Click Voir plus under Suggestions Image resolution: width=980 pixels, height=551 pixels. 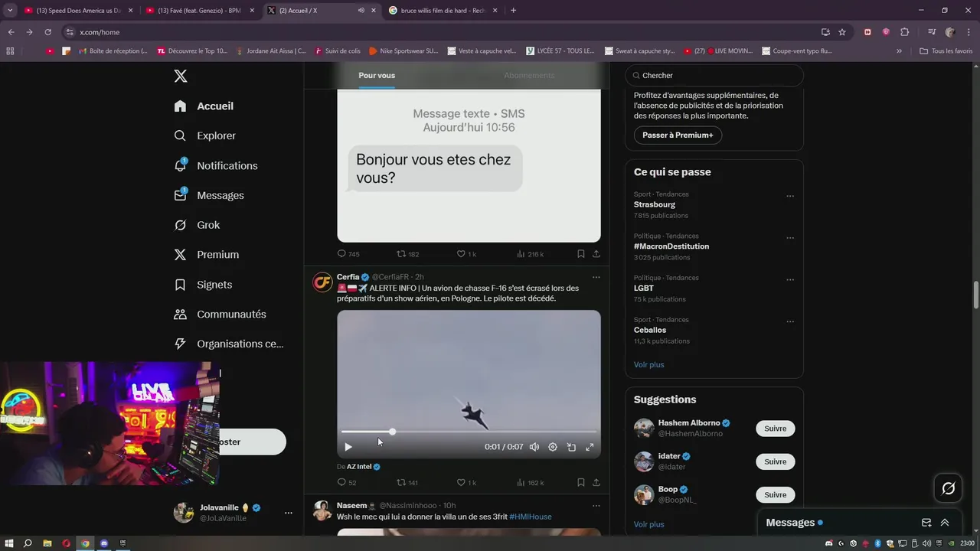point(649,524)
